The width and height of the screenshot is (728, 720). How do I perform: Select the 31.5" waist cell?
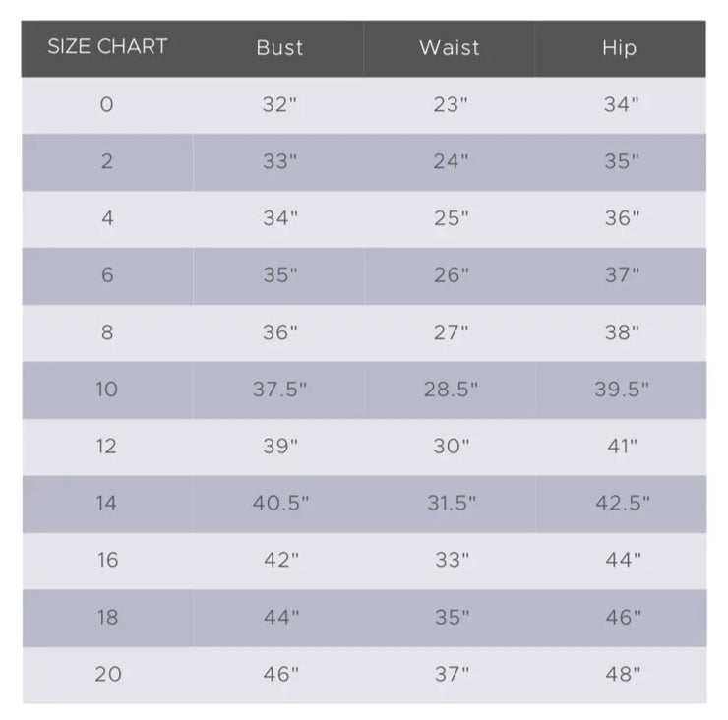(x=452, y=504)
